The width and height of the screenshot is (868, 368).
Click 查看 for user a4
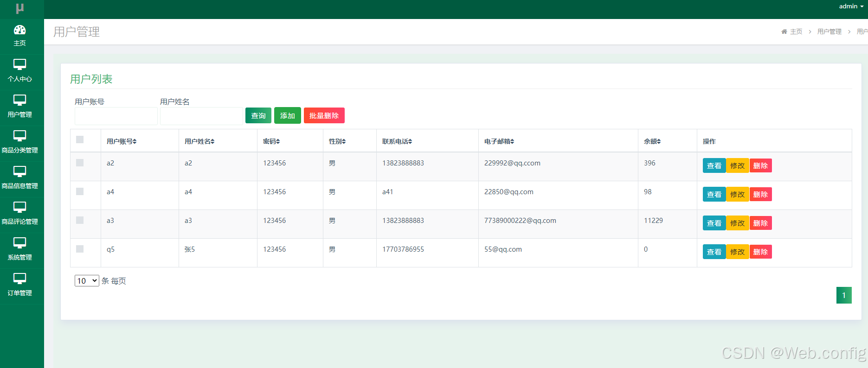(714, 194)
